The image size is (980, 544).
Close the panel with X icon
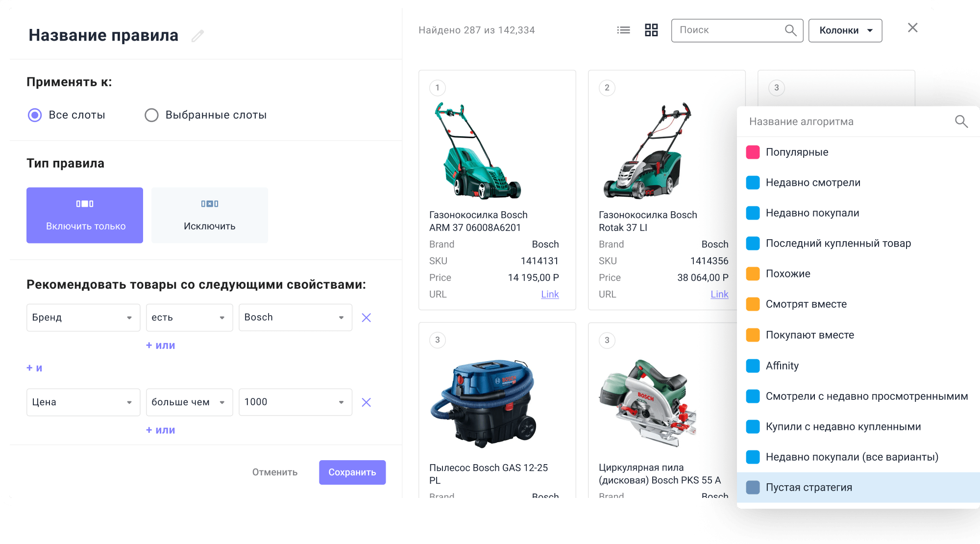[x=912, y=28]
